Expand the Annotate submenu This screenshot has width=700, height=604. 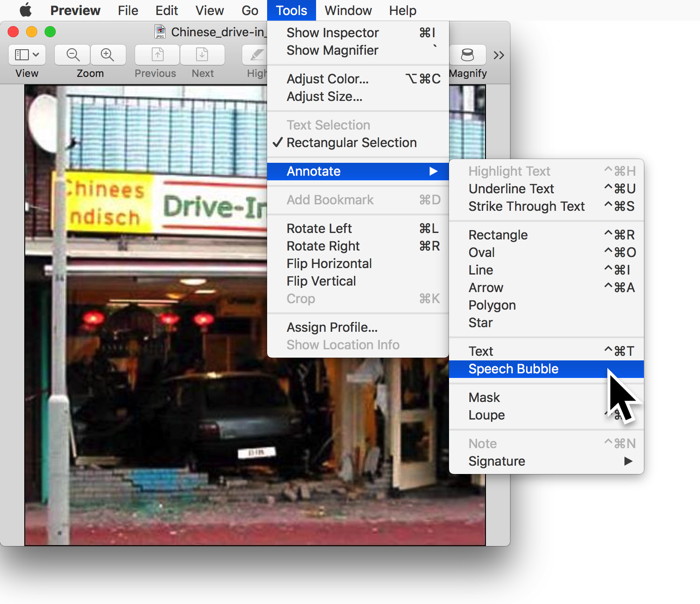(x=358, y=171)
